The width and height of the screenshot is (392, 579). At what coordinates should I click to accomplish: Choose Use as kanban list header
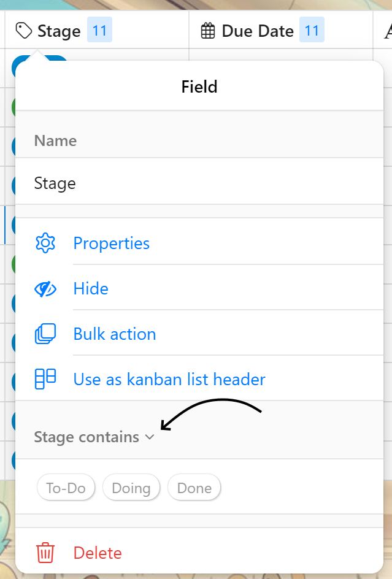tap(169, 379)
